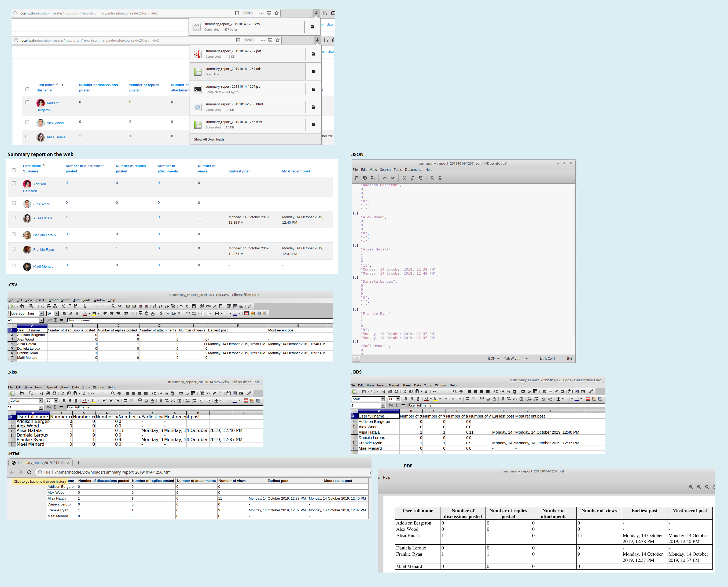Open the JSON language dropdown in the editor status bar
This screenshot has width=728, height=587.
pyautogui.click(x=494, y=359)
